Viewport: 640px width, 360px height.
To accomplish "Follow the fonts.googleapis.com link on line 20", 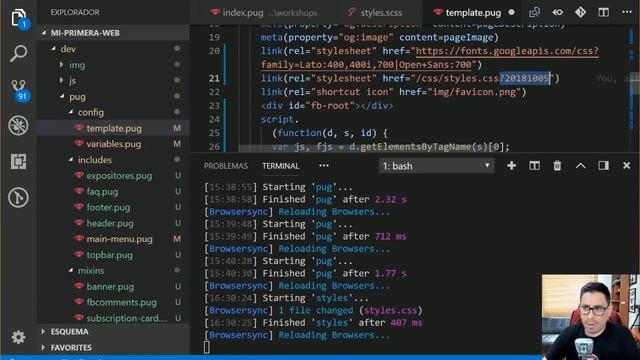I will click(x=507, y=51).
